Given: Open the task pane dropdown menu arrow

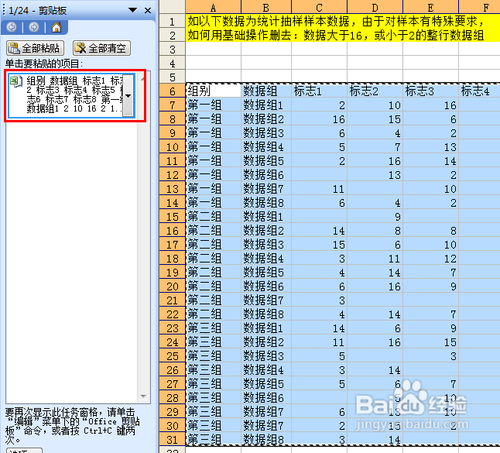Looking at the screenshot, I should coord(133,10).
